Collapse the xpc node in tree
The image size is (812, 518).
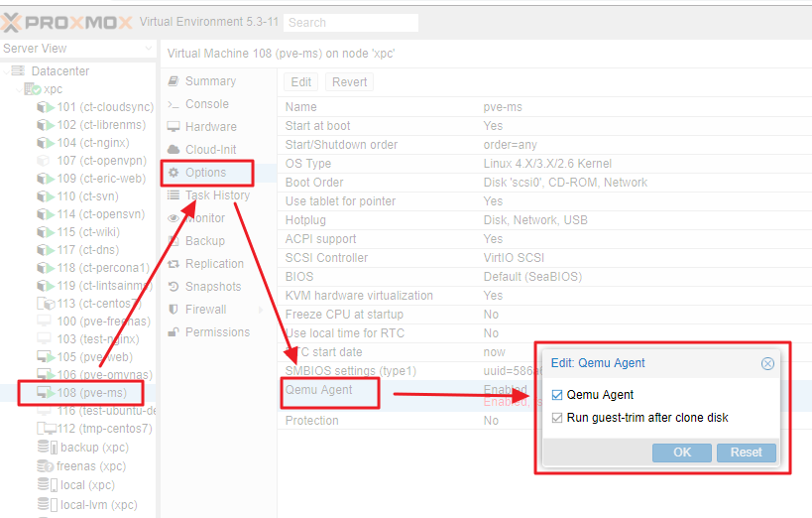(19, 89)
